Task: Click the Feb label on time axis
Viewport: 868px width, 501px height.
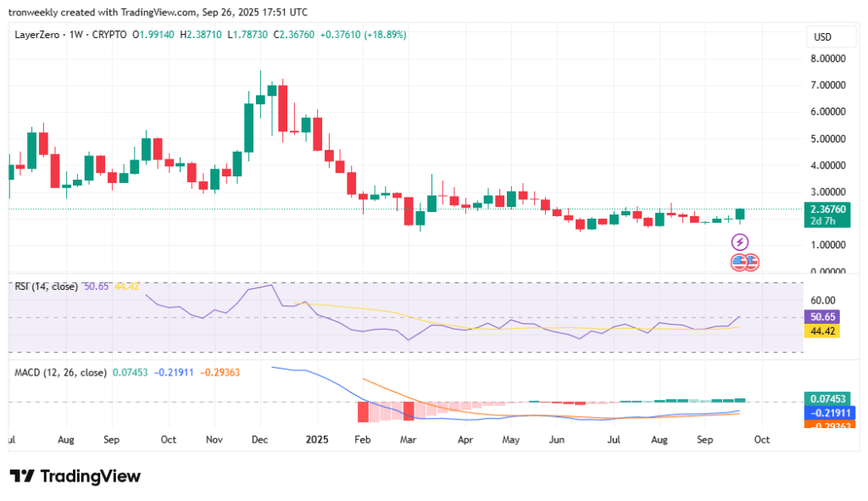Action: pyautogui.click(x=362, y=440)
